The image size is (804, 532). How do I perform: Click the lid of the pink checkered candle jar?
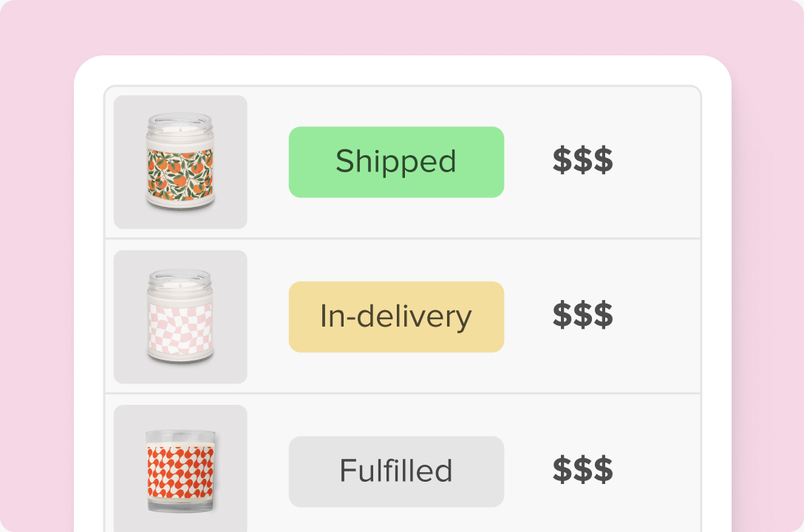pyautogui.click(x=180, y=279)
